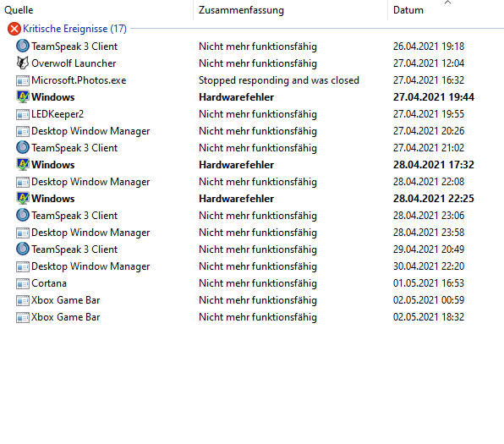Click TeamSpeak icon dated 28.04.2021 23:06
The image size is (504, 444).
click(23, 215)
